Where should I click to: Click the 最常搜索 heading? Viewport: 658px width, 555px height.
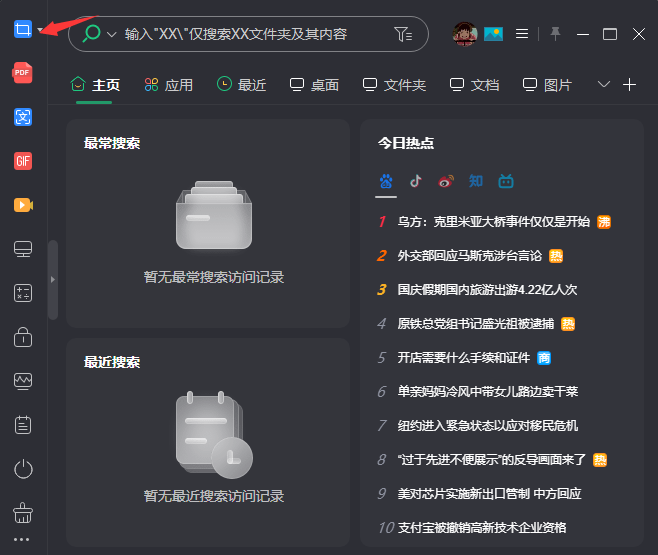coord(112,143)
